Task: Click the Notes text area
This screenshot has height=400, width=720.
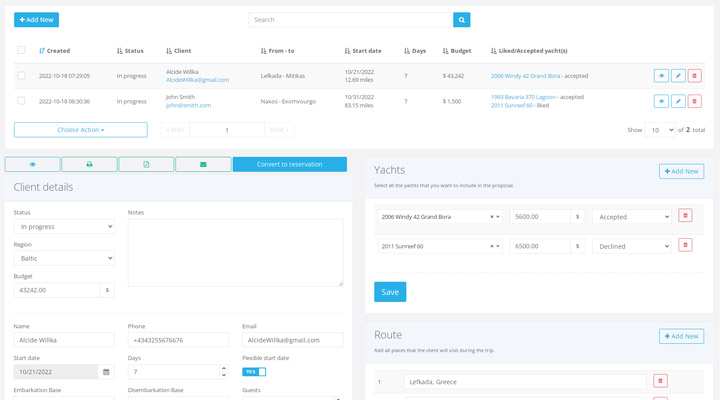Action: 236,253
